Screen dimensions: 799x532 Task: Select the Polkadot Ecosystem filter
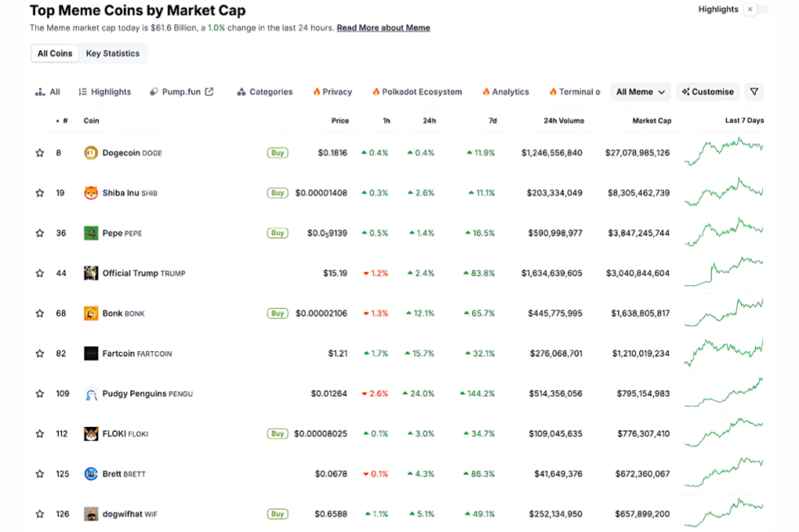pyautogui.click(x=417, y=91)
